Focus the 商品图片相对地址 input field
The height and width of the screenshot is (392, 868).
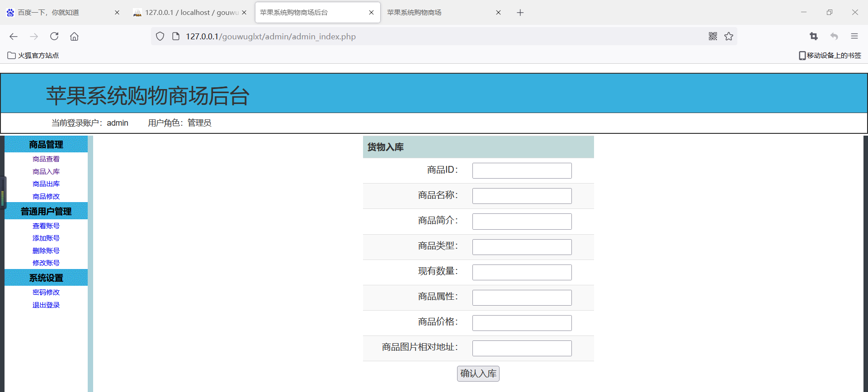pos(522,348)
